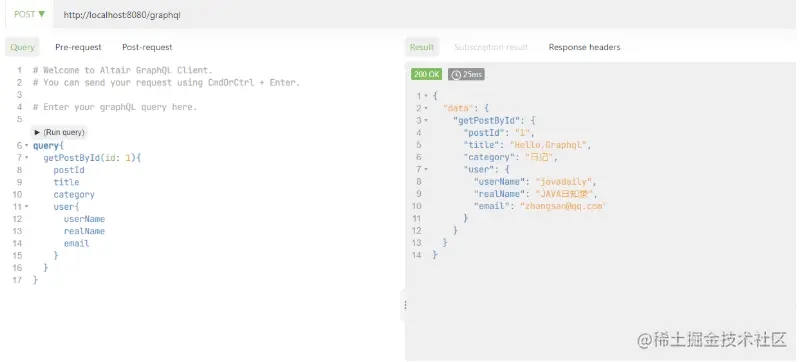
Task: Click the vertical dots pane divider handle
Action: coord(405,305)
